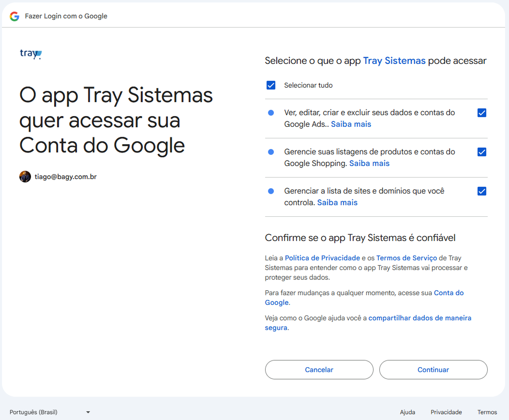This screenshot has width=509, height=420.
Task: Click the Ajuda footer link
Action: click(x=407, y=412)
